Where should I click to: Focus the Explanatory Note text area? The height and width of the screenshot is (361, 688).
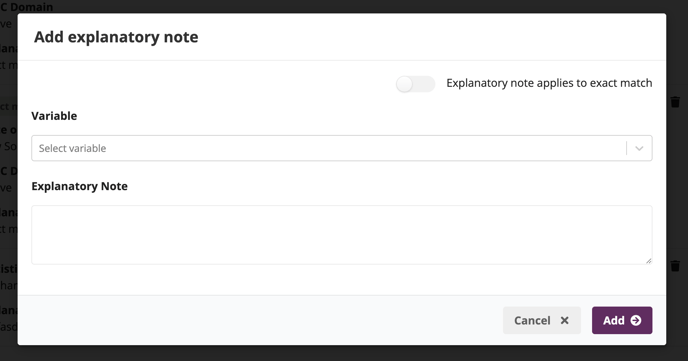(x=341, y=235)
